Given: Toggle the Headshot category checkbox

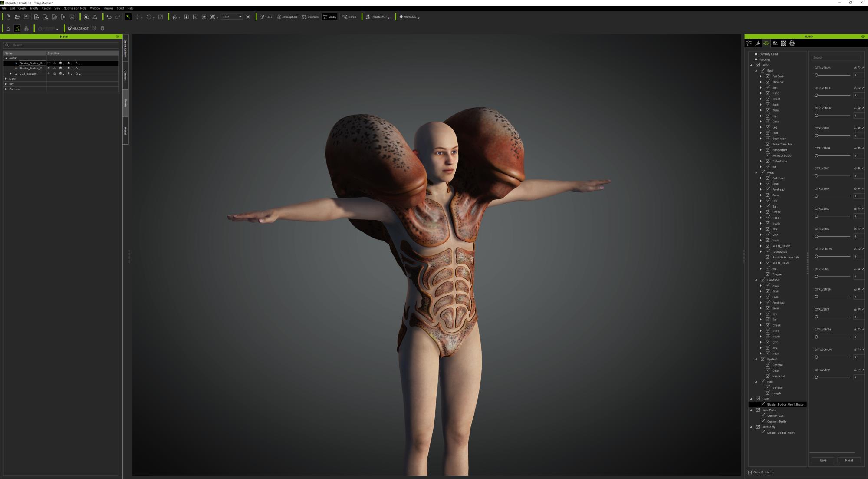Looking at the screenshot, I should (763, 280).
